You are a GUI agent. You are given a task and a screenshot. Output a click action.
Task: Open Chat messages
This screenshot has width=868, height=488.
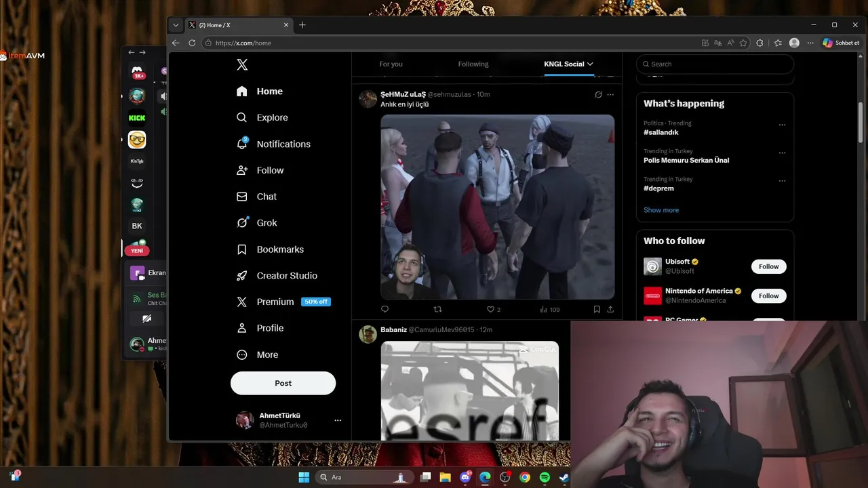point(256,197)
